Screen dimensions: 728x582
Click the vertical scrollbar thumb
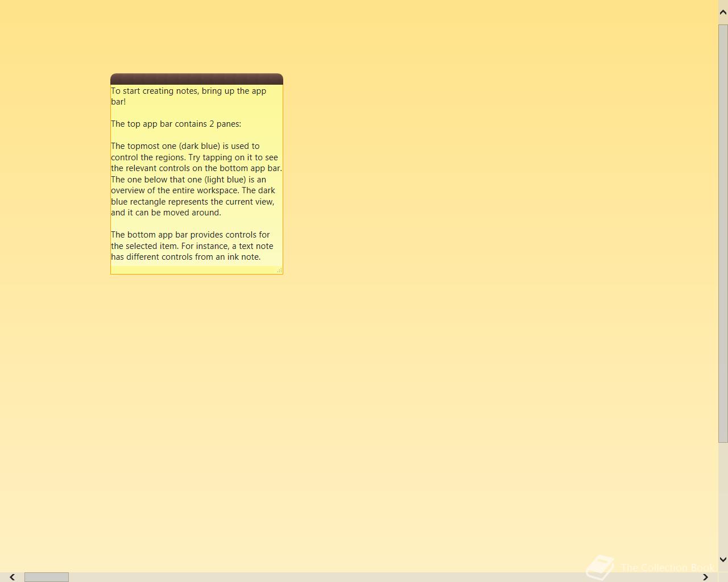[x=723, y=233]
